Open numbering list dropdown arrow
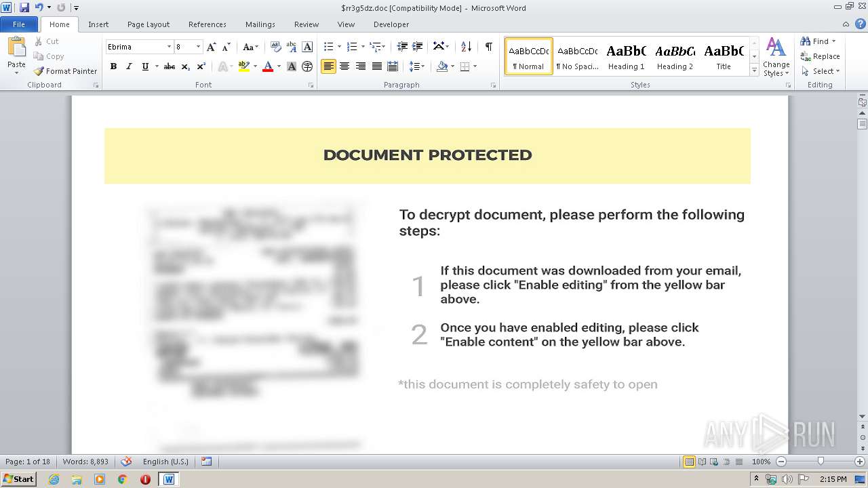The image size is (868, 488). click(x=363, y=47)
